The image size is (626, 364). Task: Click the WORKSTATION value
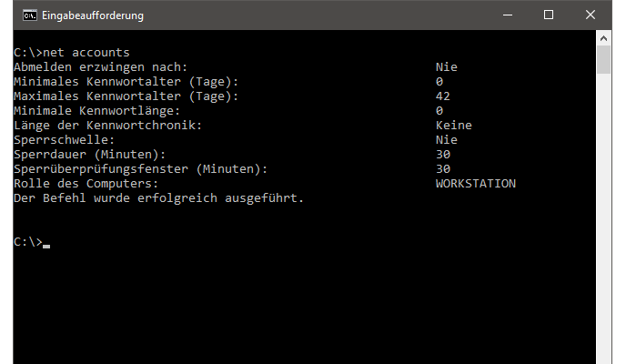(475, 183)
